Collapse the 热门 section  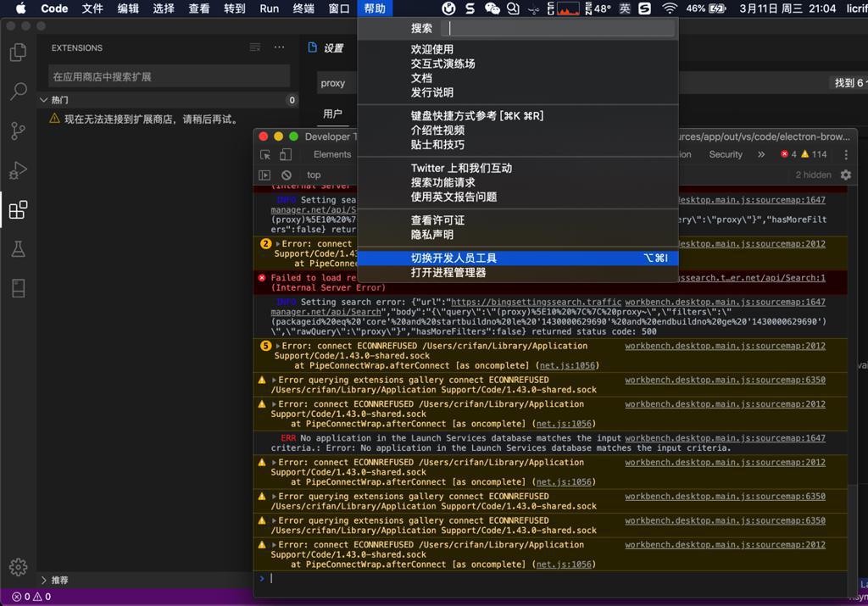(x=44, y=100)
